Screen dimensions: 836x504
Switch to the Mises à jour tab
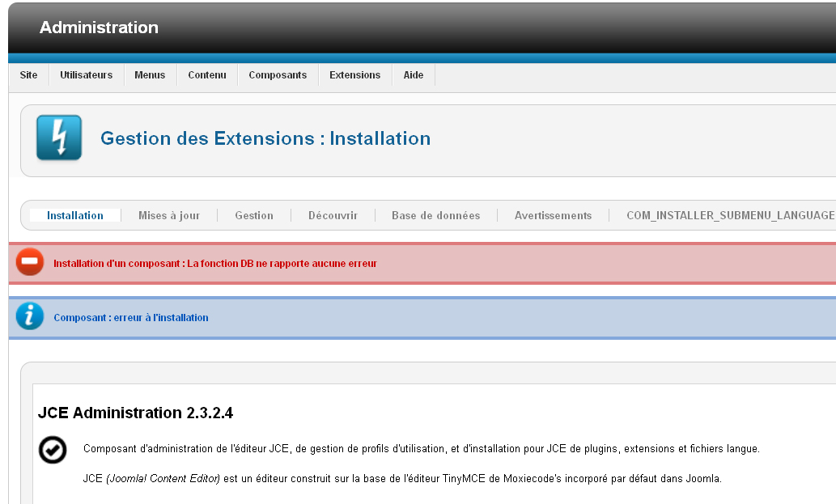(169, 215)
